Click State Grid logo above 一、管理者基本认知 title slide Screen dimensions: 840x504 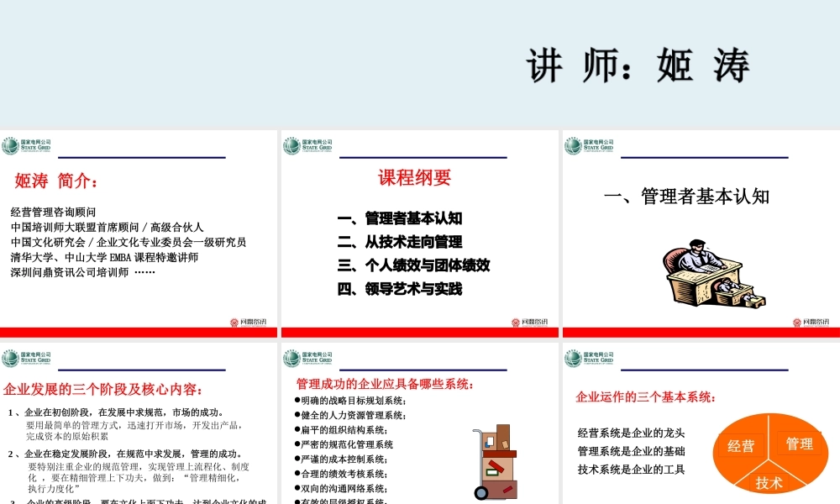pyautogui.click(x=589, y=145)
